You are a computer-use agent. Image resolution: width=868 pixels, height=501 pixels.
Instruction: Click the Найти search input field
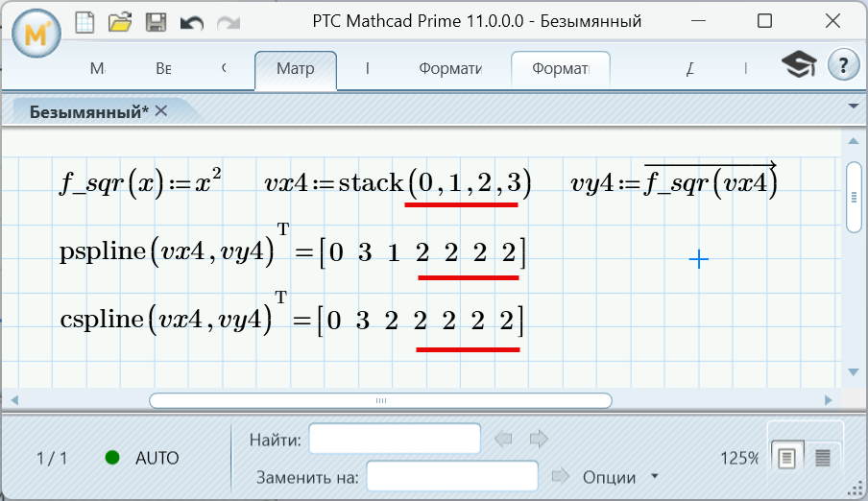click(x=394, y=440)
